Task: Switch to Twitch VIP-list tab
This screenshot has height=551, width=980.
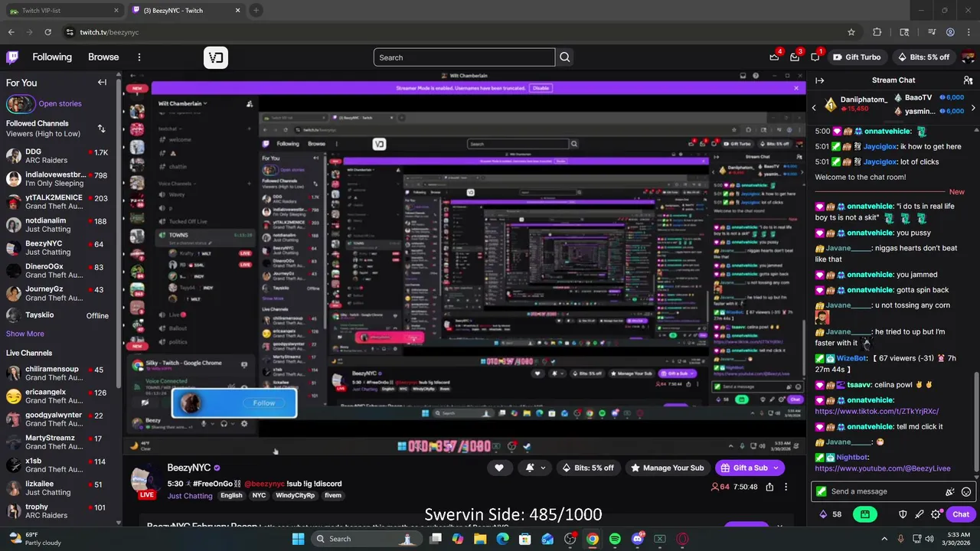Action: click(x=63, y=11)
